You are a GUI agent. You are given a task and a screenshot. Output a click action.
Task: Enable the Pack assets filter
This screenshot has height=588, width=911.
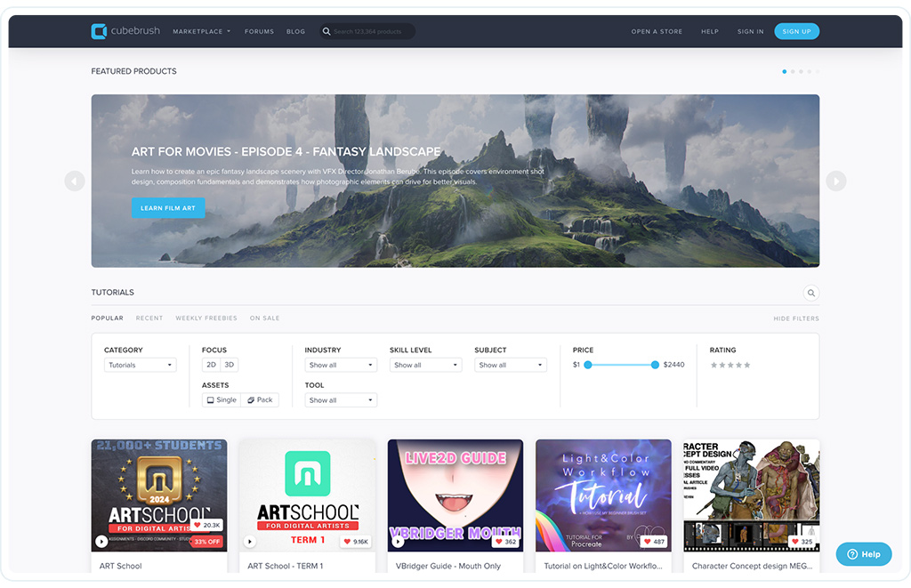point(260,399)
